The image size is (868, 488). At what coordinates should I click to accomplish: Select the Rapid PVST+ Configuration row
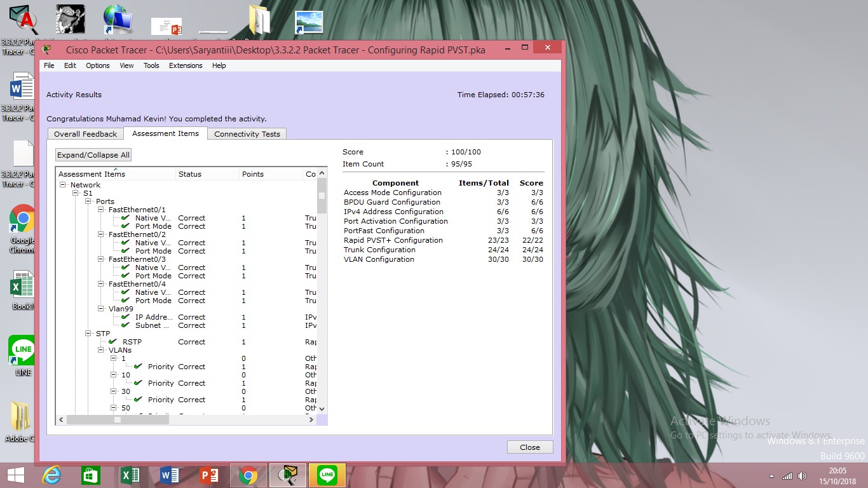coord(444,240)
